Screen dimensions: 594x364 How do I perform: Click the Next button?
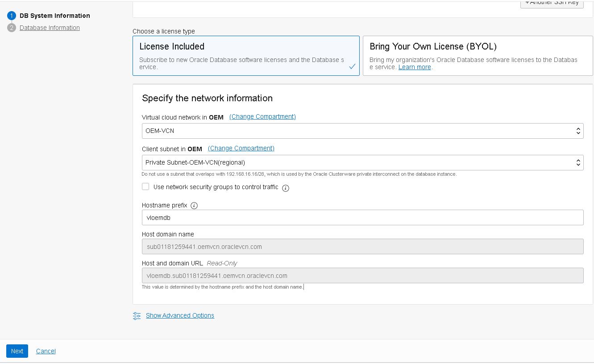coord(17,351)
